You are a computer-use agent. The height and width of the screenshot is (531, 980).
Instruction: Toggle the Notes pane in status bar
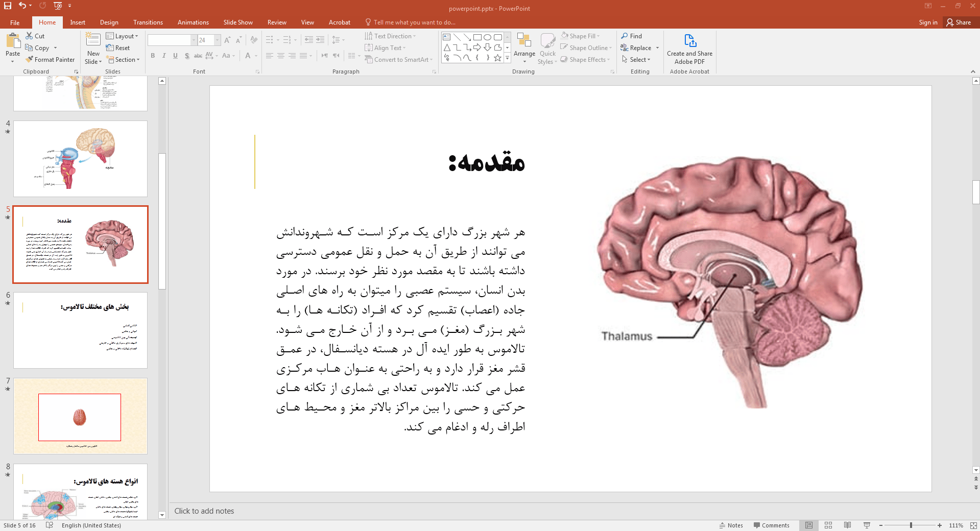tap(731, 525)
